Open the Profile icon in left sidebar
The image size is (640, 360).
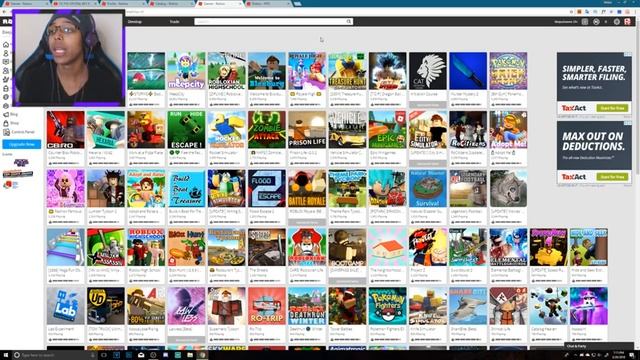[x=6, y=53]
